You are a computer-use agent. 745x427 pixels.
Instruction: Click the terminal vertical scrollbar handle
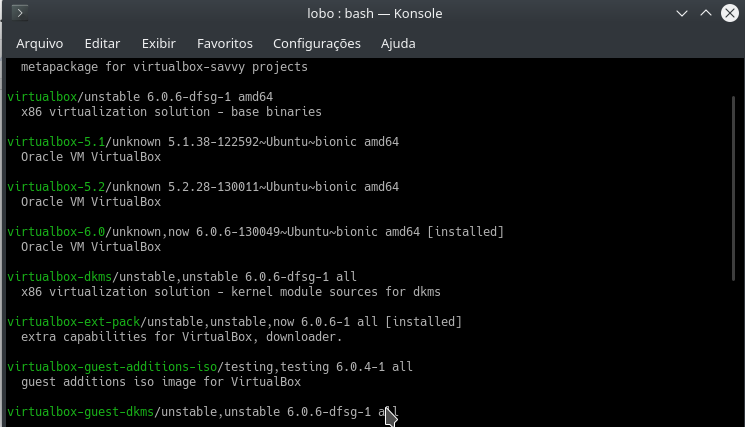pyautogui.click(x=734, y=191)
